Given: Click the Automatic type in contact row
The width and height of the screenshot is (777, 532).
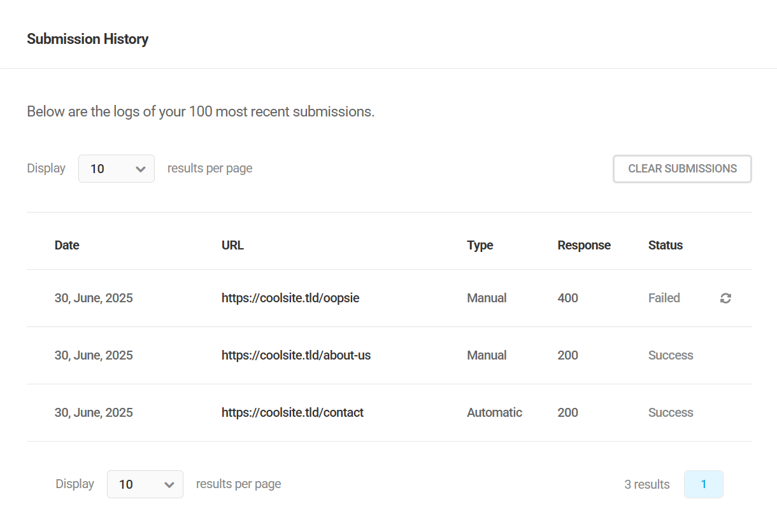Looking at the screenshot, I should [494, 412].
